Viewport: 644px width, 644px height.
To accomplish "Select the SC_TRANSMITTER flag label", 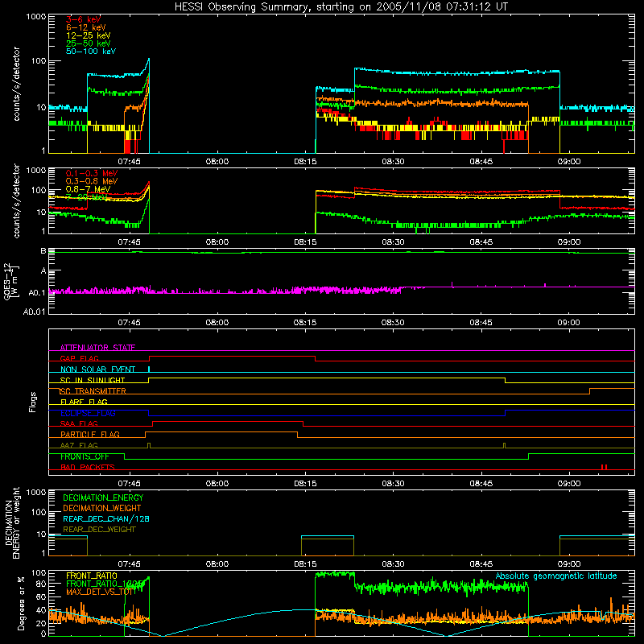I will tap(93, 391).
